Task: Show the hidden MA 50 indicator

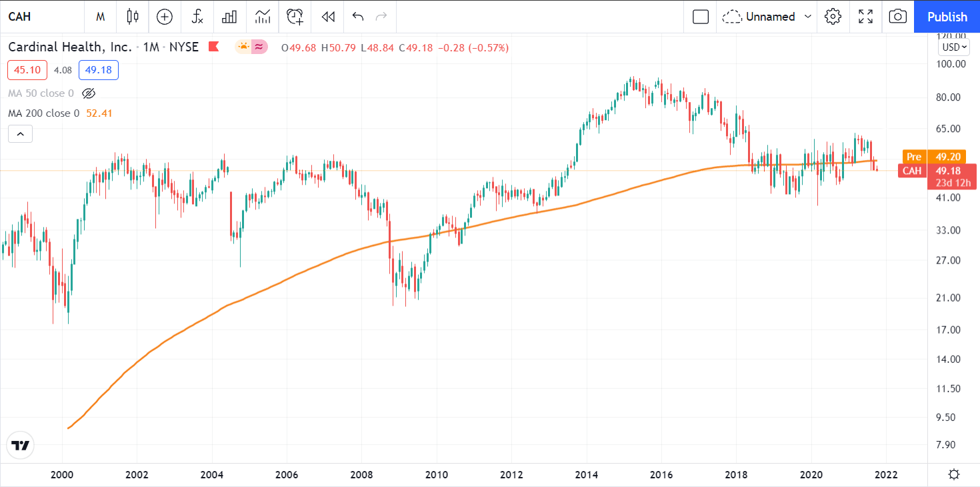Action: pyautogui.click(x=89, y=93)
